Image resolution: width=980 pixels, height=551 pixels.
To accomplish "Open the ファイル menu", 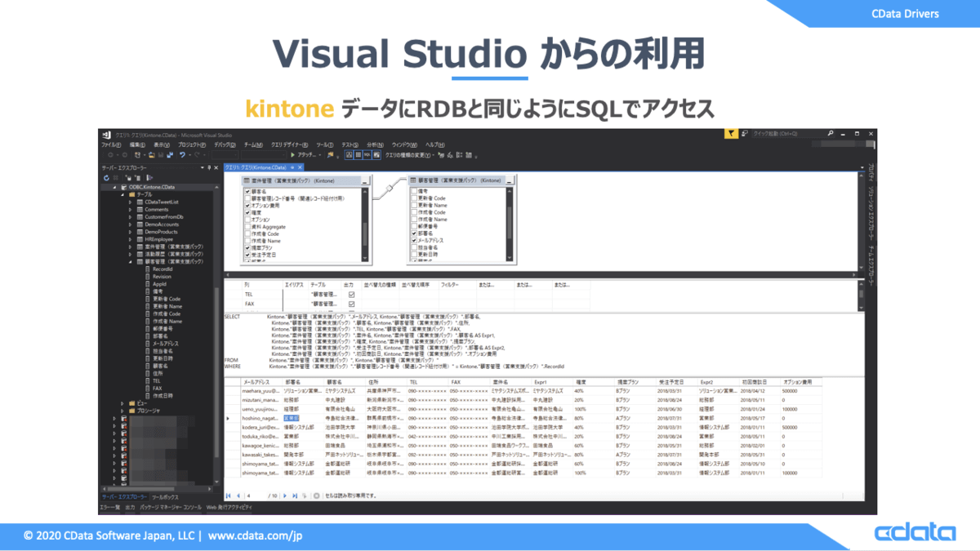I will [x=111, y=145].
